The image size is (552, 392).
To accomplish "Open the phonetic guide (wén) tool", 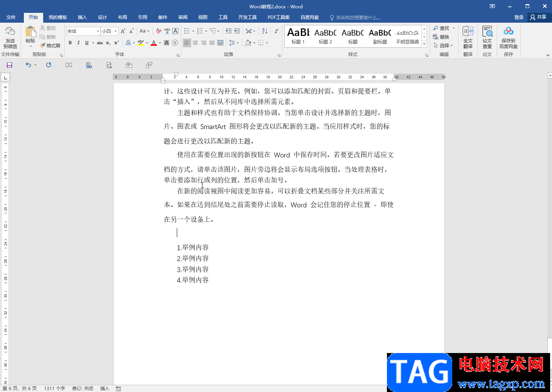I will 167,31.
